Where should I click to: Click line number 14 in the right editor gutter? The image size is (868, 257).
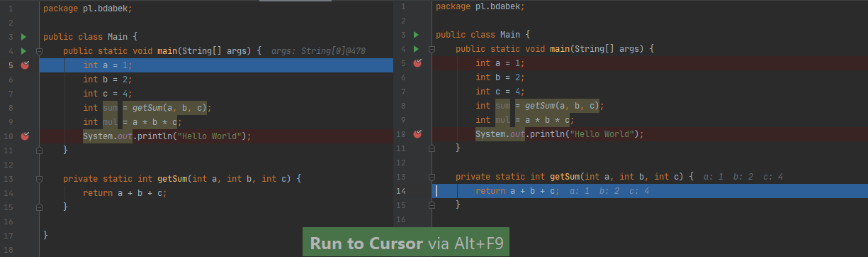pyautogui.click(x=402, y=191)
